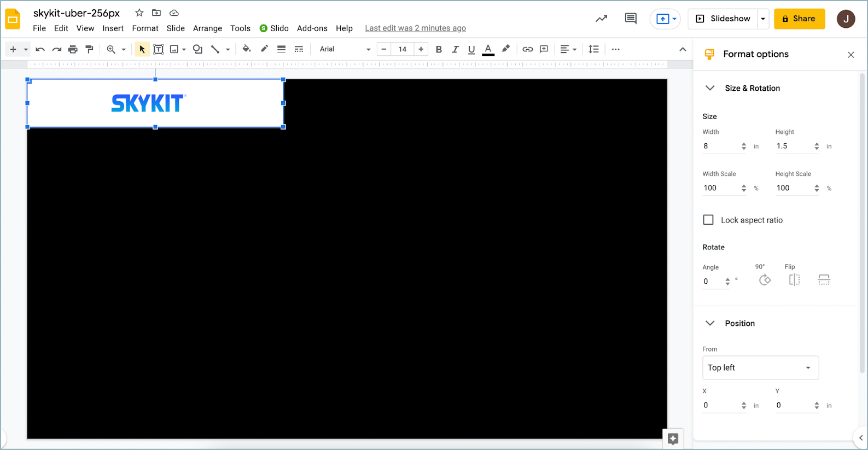Image resolution: width=868 pixels, height=450 pixels.
Task: Toggle italic formatting
Action: 455,49
